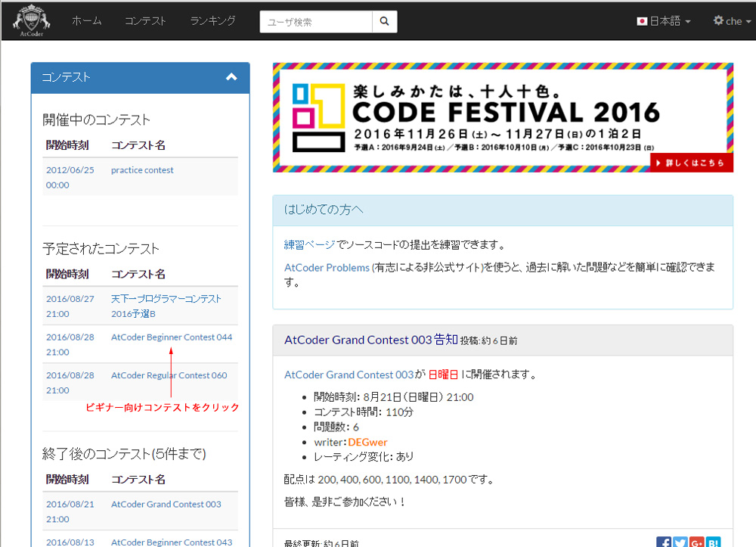The width and height of the screenshot is (756, 547).
Task: Select the 開催中のコンテスト heading
Action: [x=97, y=120]
